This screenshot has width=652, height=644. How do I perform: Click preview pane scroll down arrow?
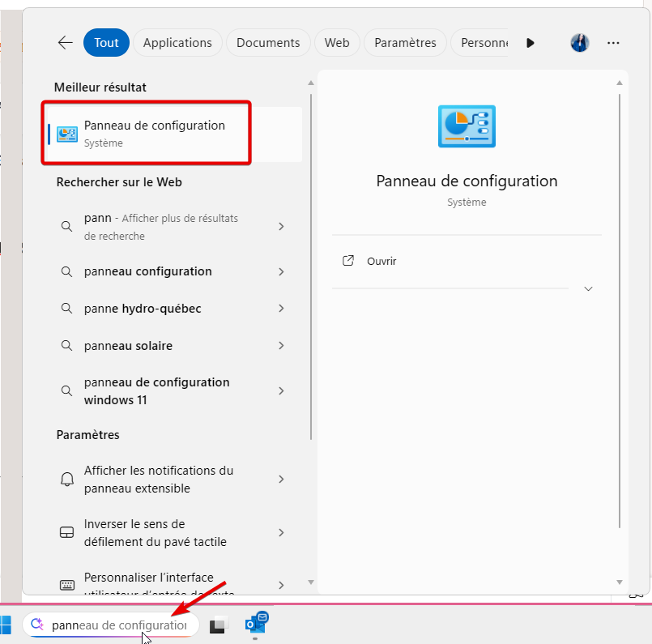[x=619, y=582]
